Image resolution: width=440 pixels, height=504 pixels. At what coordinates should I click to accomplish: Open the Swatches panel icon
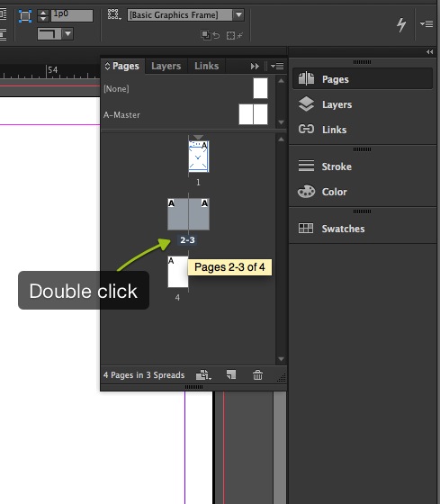306,229
